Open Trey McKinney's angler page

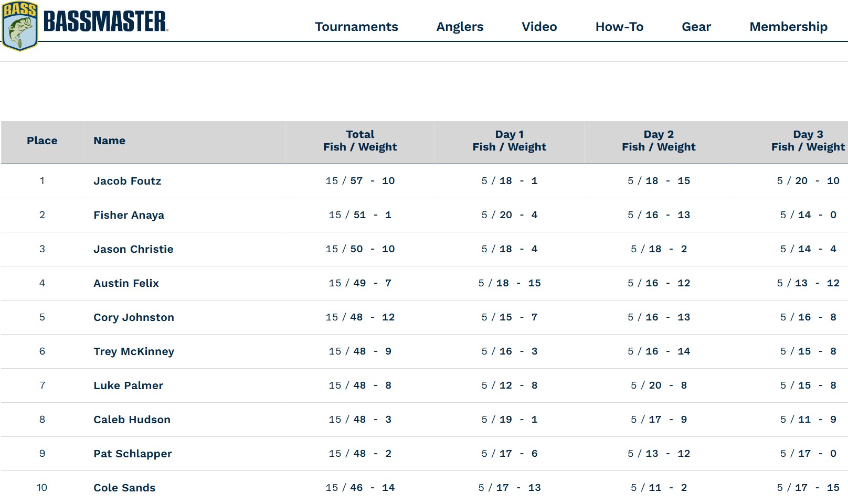click(134, 351)
